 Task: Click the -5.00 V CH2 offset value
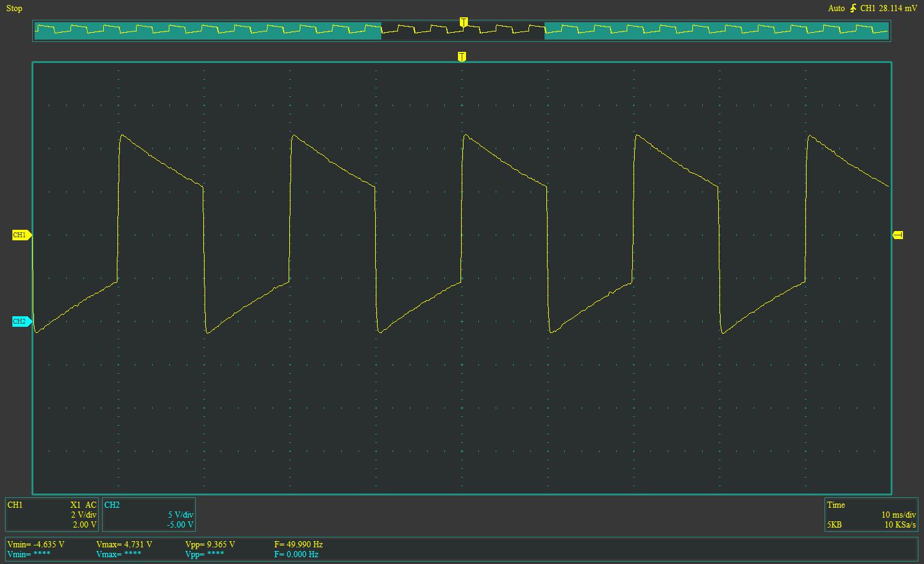[180, 524]
